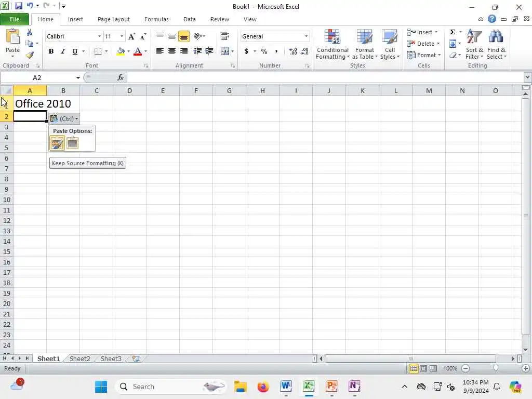Switch to Sheet2 worksheet tab

pyautogui.click(x=79, y=358)
